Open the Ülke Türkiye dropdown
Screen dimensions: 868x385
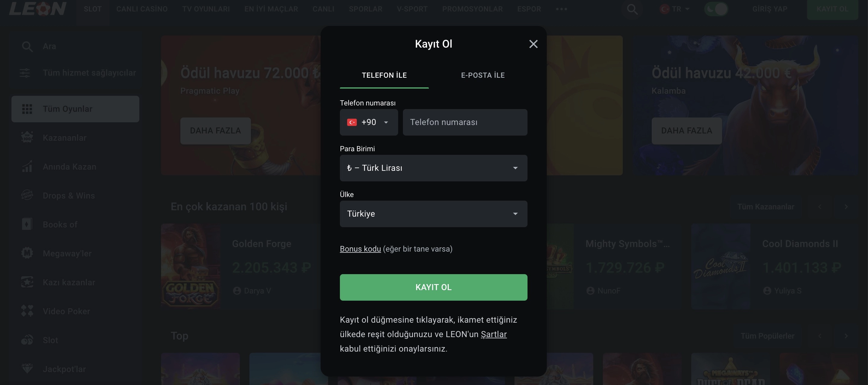pos(433,214)
